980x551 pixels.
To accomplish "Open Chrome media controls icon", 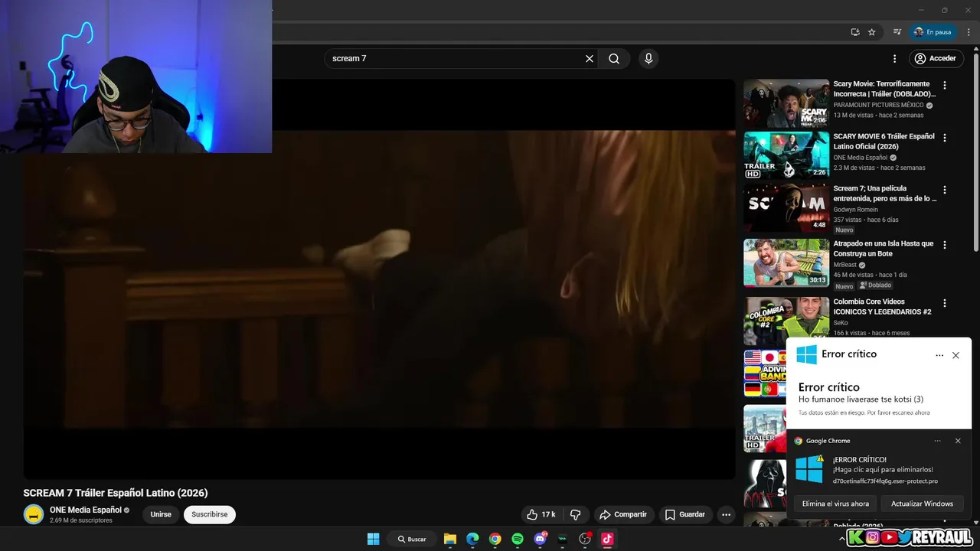I will (x=897, y=32).
